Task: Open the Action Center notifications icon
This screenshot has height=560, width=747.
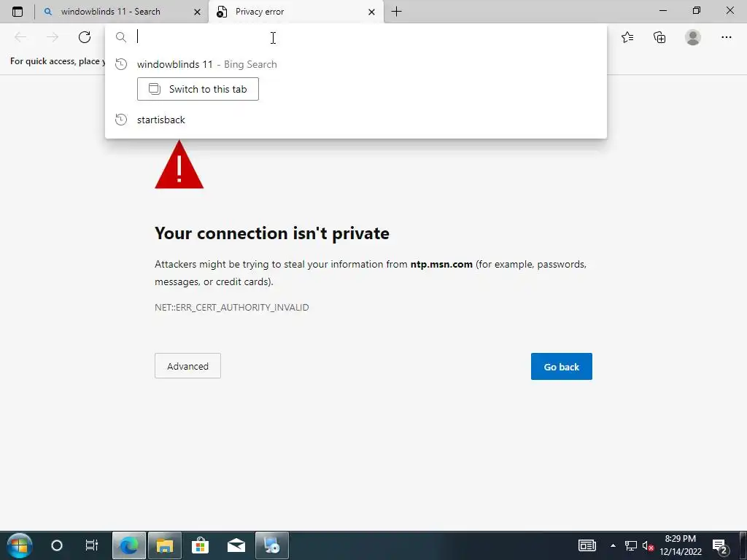Action: (721, 545)
